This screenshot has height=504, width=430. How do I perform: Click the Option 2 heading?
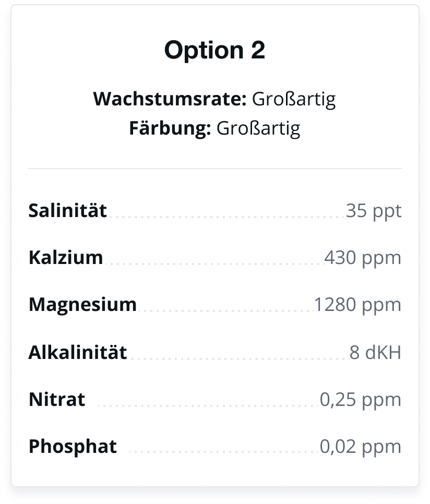click(214, 50)
